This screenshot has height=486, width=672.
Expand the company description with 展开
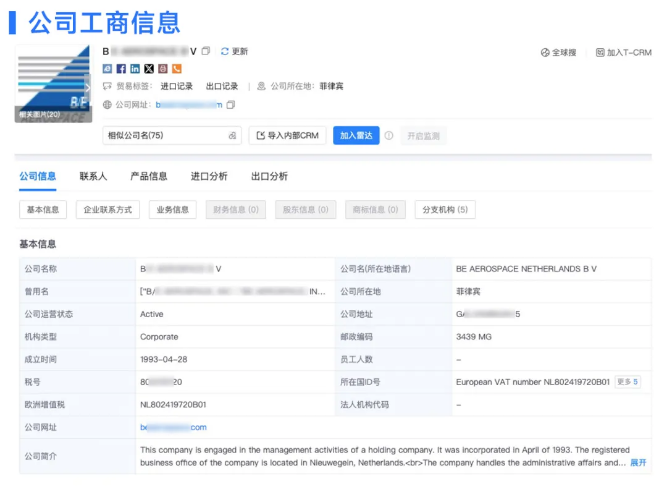click(x=637, y=463)
